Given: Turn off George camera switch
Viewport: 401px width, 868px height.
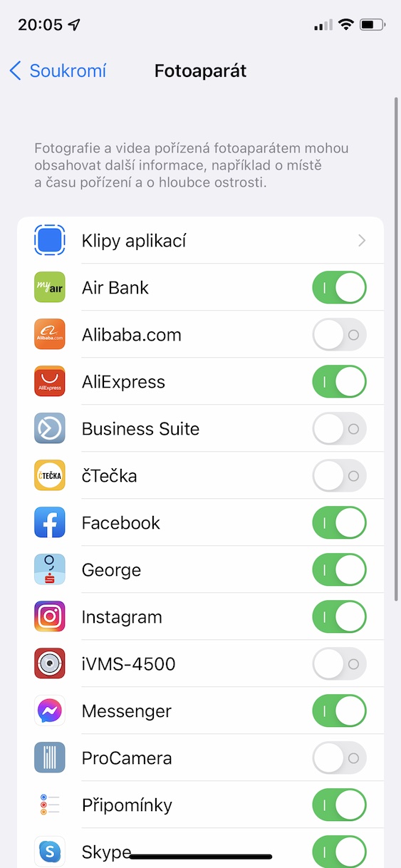Looking at the screenshot, I should click(340, 570).
